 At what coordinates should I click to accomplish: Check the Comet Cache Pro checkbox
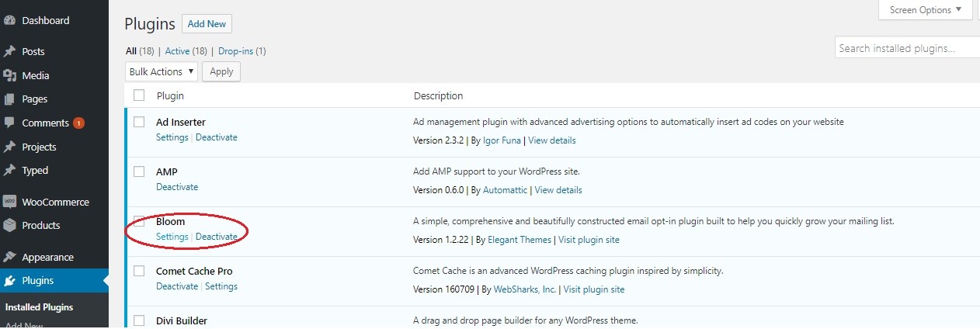coord(139,271)
